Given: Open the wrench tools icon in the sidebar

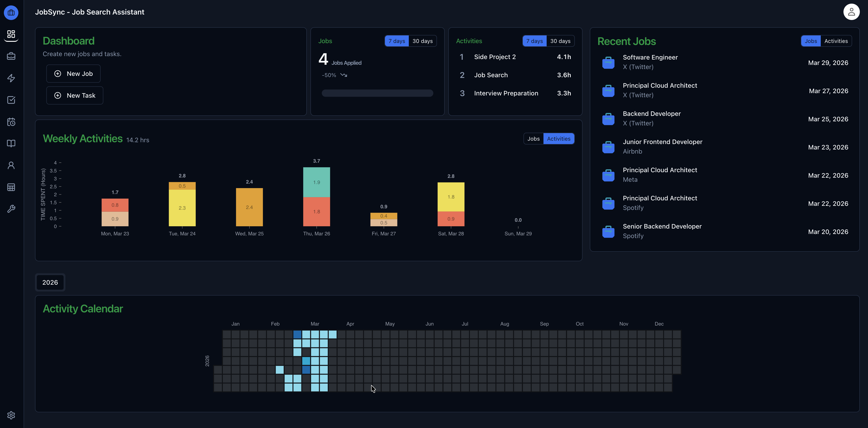Looking at the screenshot, I should coord(11,209).
